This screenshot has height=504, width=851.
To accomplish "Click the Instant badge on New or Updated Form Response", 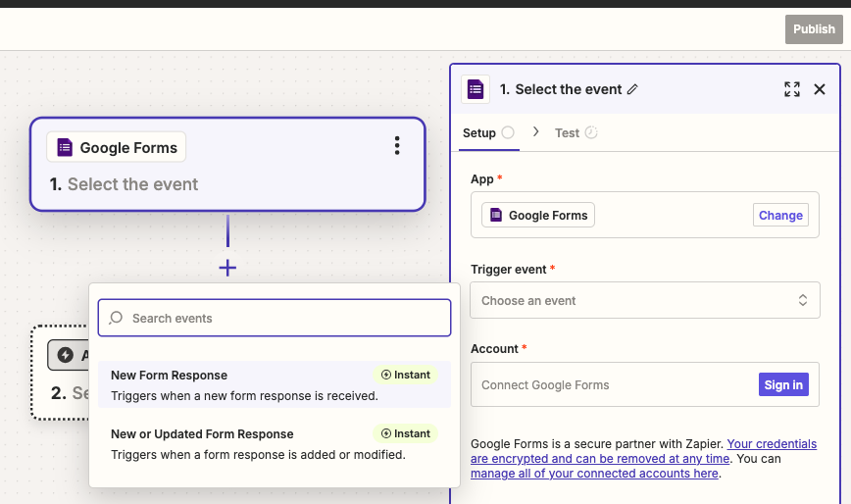I will (406, 433).
